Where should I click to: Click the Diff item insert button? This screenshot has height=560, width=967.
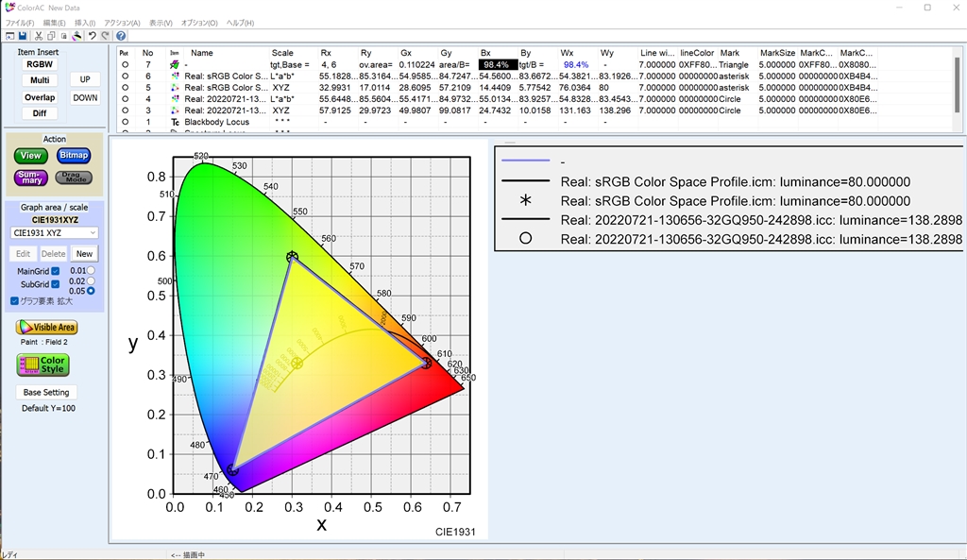[40, 113]
